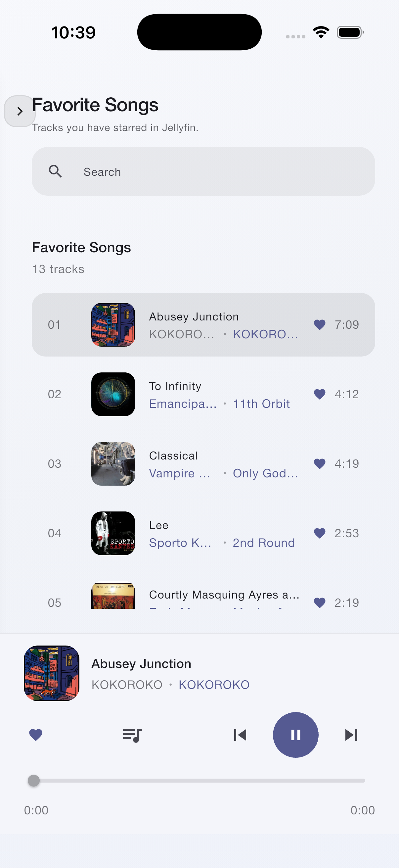Play the track titled Classical
399x868 pixels.
point(173,456)
